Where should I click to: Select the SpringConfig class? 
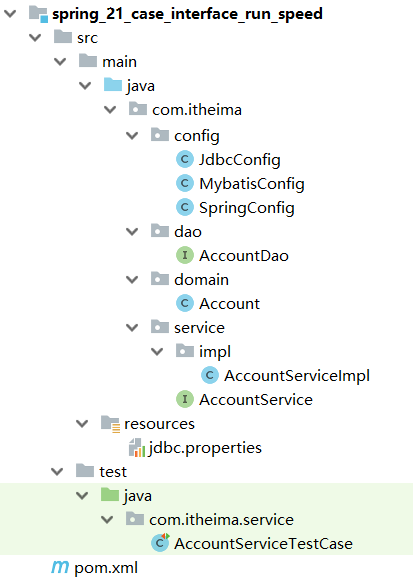pos(247,208)
